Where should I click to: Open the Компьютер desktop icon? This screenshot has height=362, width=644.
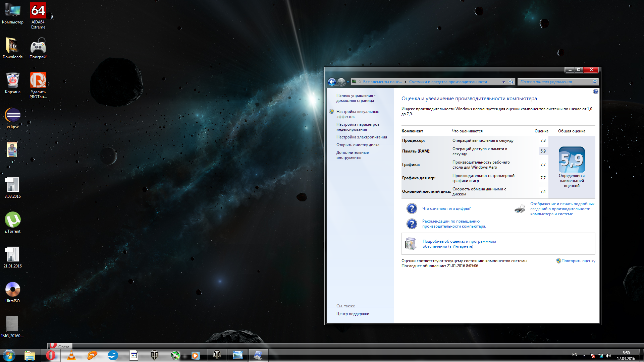click(13, 13)
